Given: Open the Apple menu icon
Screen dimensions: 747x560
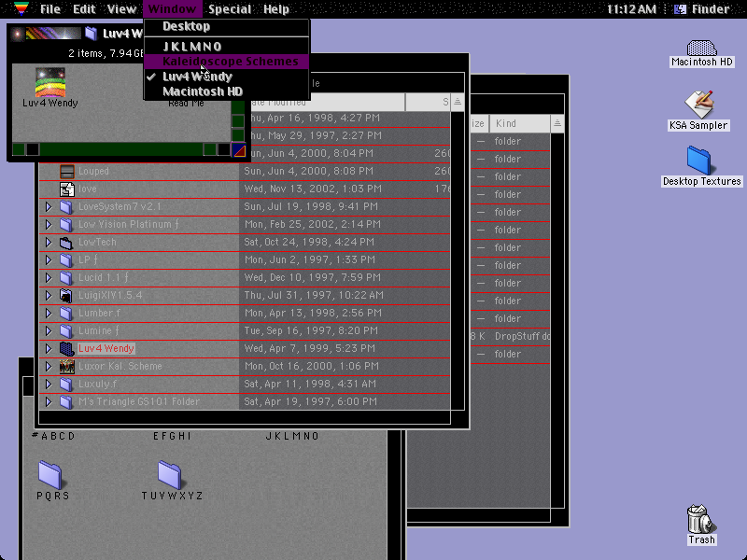Looking at the screenshot, I should [21, 8].
